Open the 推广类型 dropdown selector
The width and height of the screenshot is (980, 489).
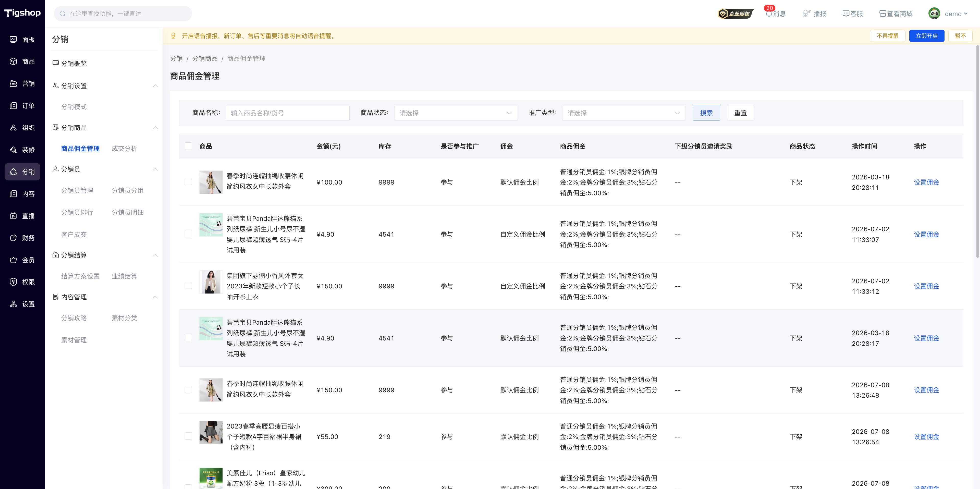click(623, 113)
